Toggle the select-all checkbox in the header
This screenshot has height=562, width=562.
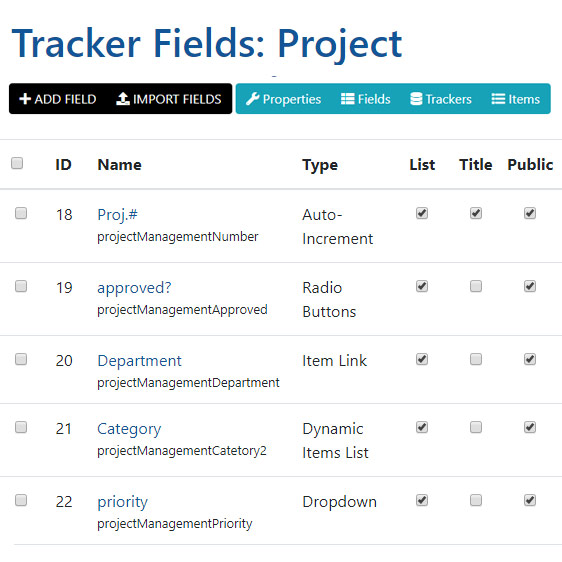[x=17, y=163]
